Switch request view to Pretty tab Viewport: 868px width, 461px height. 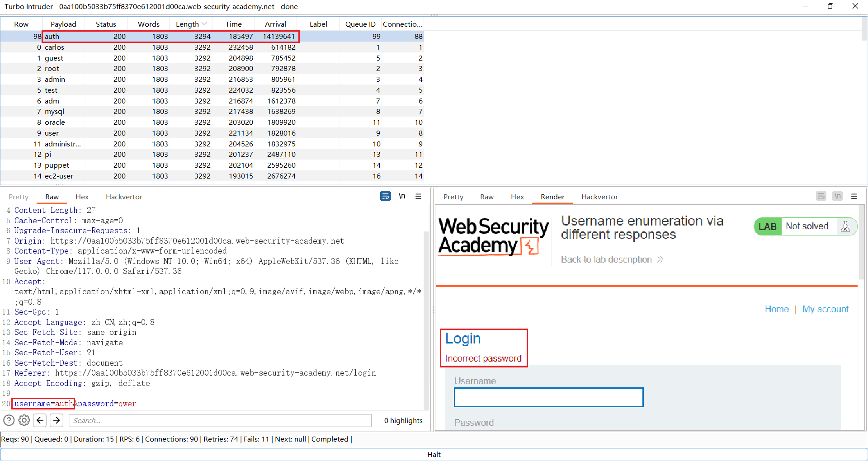coord(19,197)
